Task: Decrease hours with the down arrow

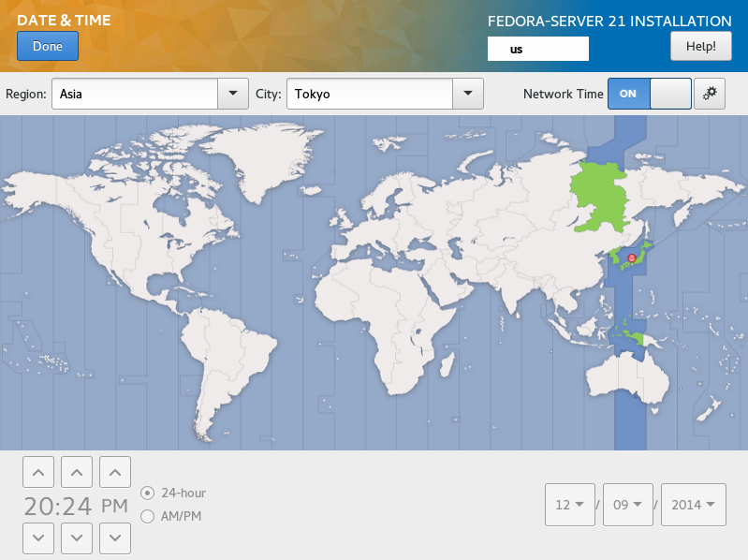Action: point(38,538)
